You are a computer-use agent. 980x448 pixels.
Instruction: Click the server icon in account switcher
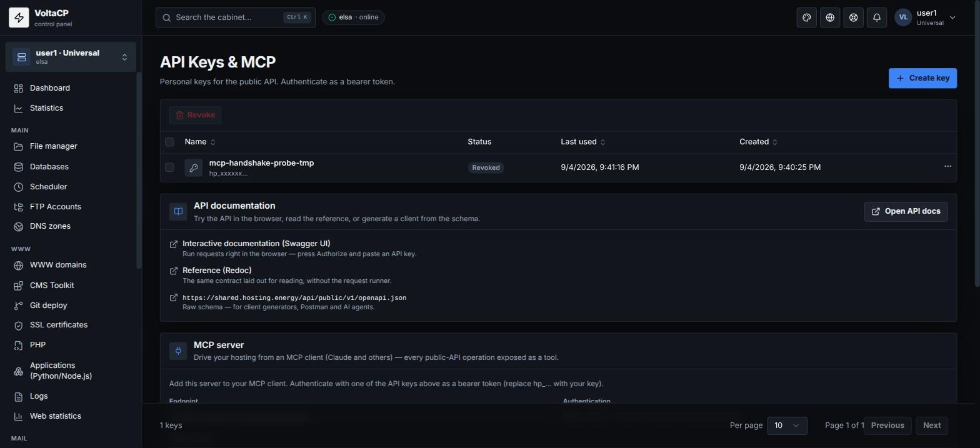(x=21, y=57)
